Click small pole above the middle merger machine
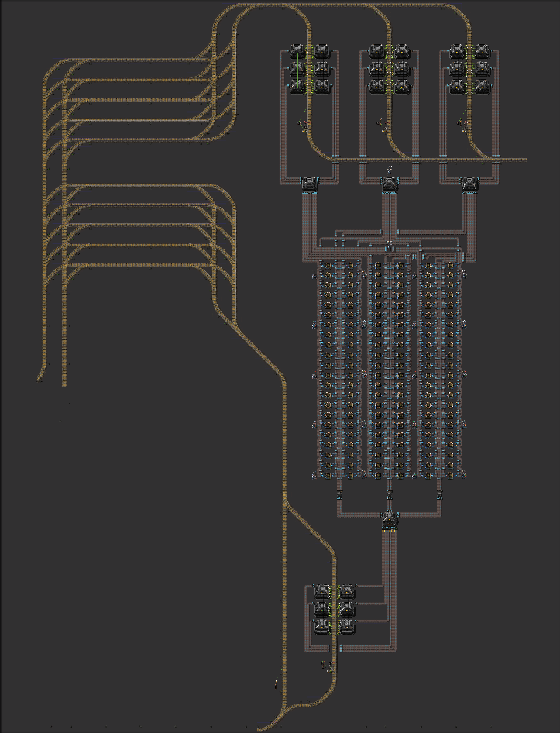 (390, 168)
